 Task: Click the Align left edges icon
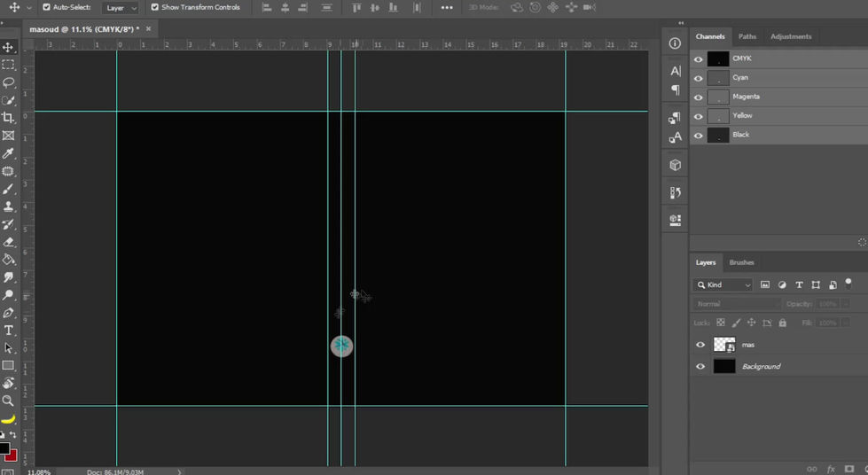[x=267, y=7]
